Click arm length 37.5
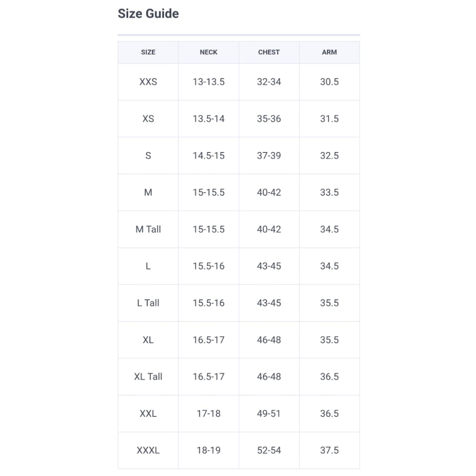The height and width of the screenshot is (476, 476). pyautogui.click(x=329, y=450)
